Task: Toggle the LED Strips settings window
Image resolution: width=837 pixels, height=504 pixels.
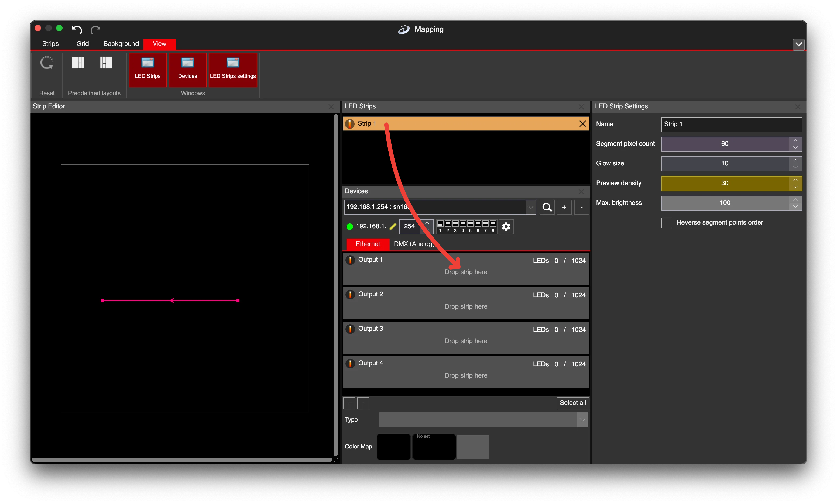Action: coord(233,70)
